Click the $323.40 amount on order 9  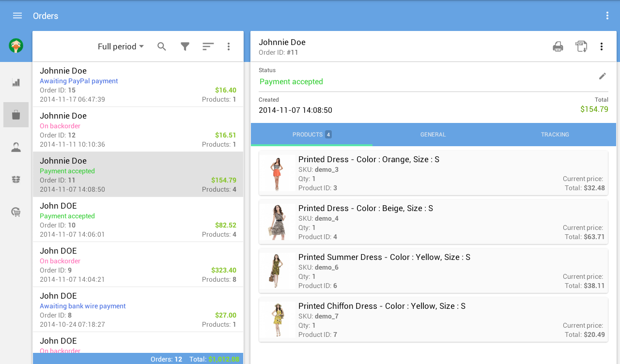[224, 270]
